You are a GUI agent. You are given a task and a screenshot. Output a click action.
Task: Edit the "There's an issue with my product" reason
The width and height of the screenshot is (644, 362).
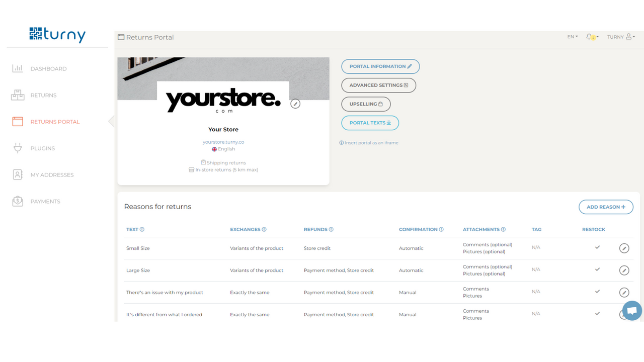pos(624,292)
